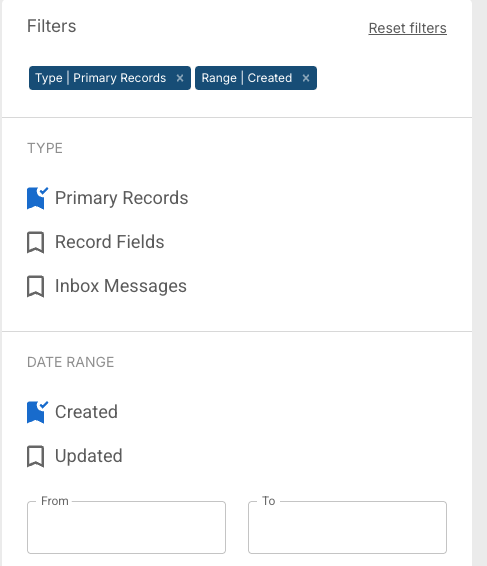The image size is (487, 566).
Task: Select the Created label text
Action: click(86, 412)
